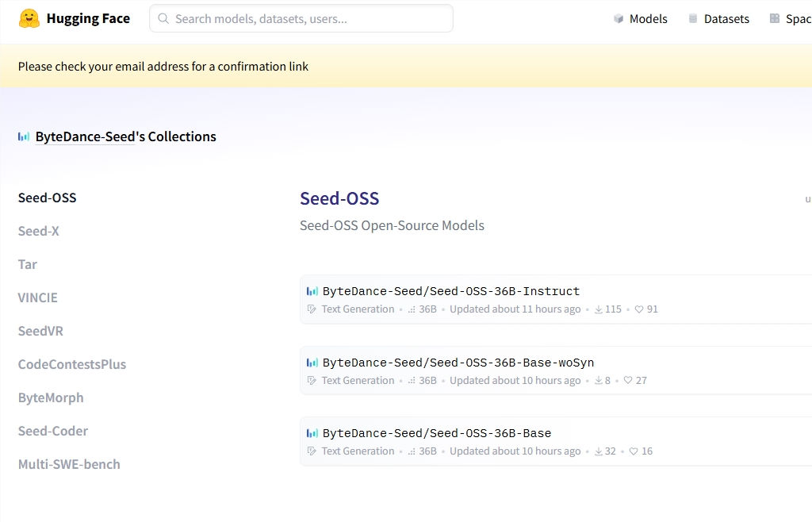Click the search box magnifier icon
Image resolution: width=812 pixels, height=522 pixels.
point(163,18)
